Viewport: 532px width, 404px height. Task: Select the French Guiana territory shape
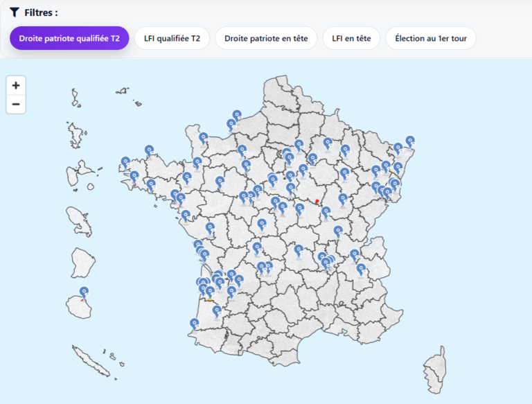pyautogui.click(x=82, y=263)
